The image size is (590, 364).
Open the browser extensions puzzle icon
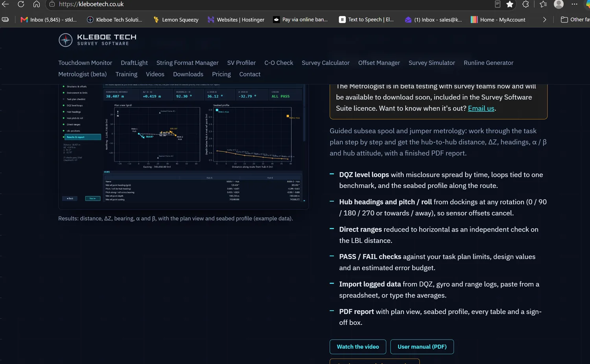525,4
